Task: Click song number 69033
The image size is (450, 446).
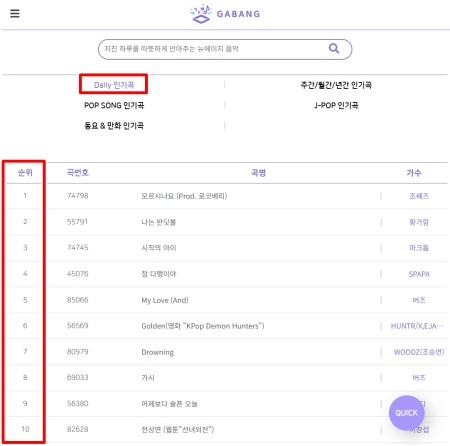Action: [x=78, y=377]
